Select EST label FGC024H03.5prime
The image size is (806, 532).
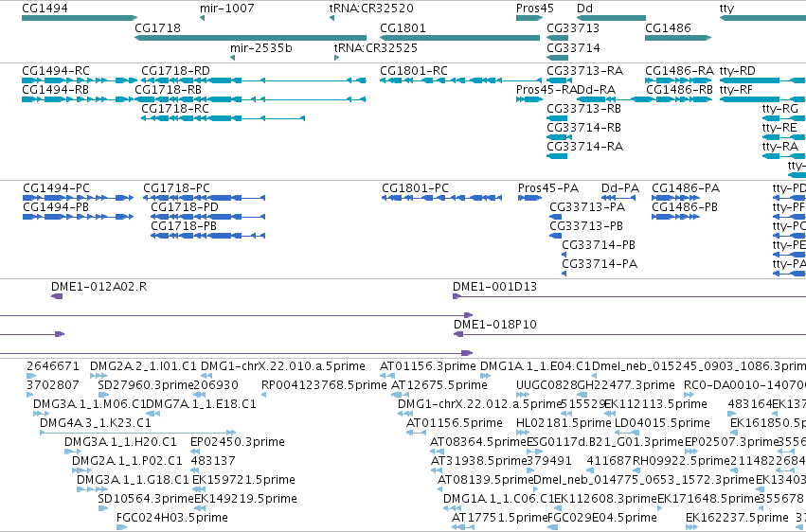click(x=172, y=518)
